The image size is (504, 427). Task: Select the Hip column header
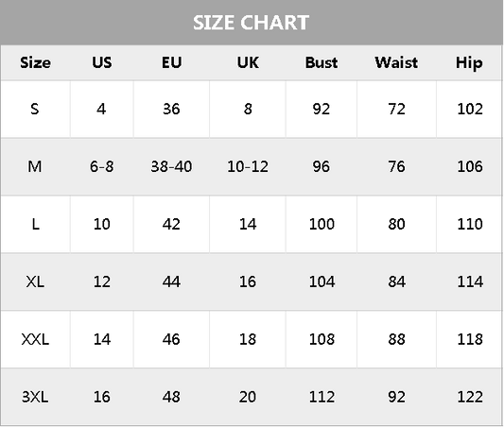[469, 63]
